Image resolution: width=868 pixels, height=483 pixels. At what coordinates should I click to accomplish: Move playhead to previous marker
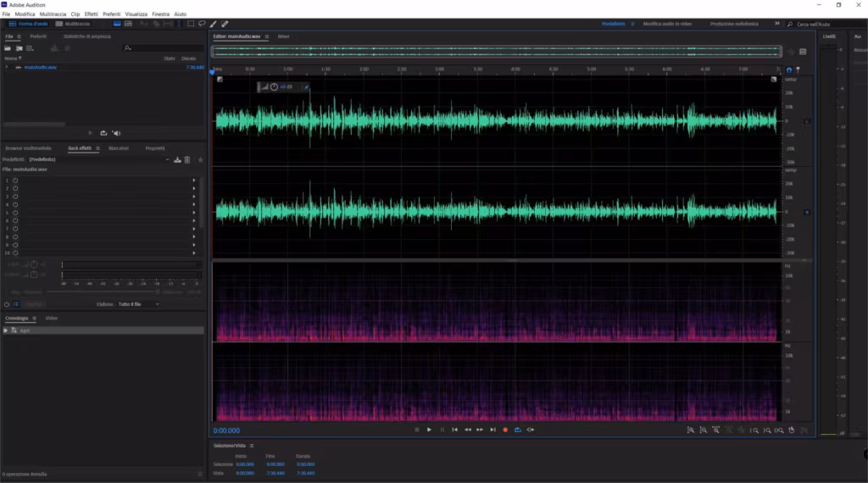(454, 430)
